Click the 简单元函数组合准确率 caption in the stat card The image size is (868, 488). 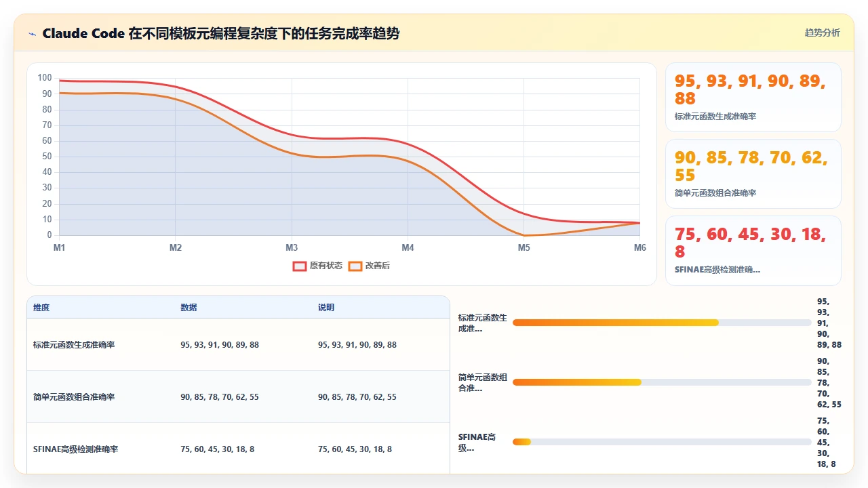[715, 193]
